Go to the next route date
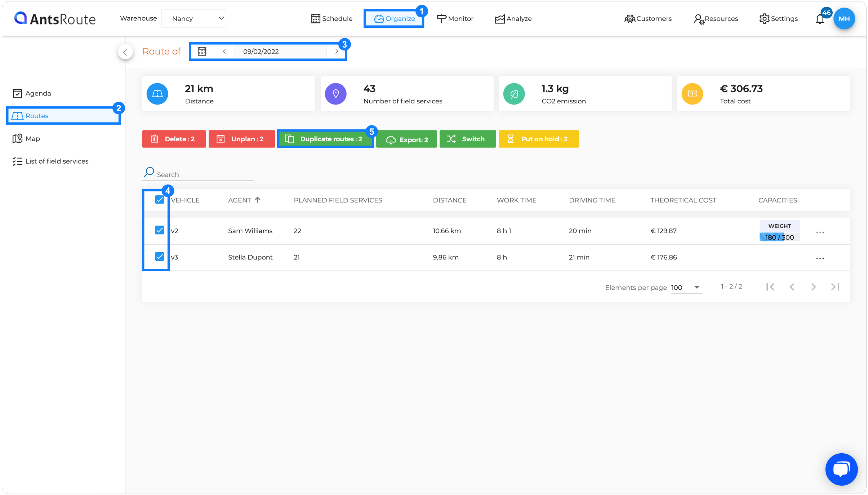Image resolution: width=868 pixels, height=495 pixels. click(337, 51)
